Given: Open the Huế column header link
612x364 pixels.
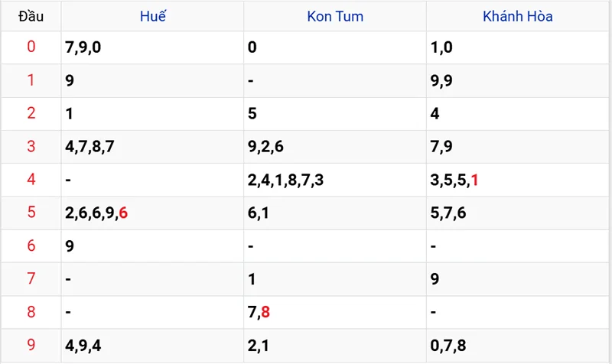Looking at the screenshot, I should [x=151, y=16].
